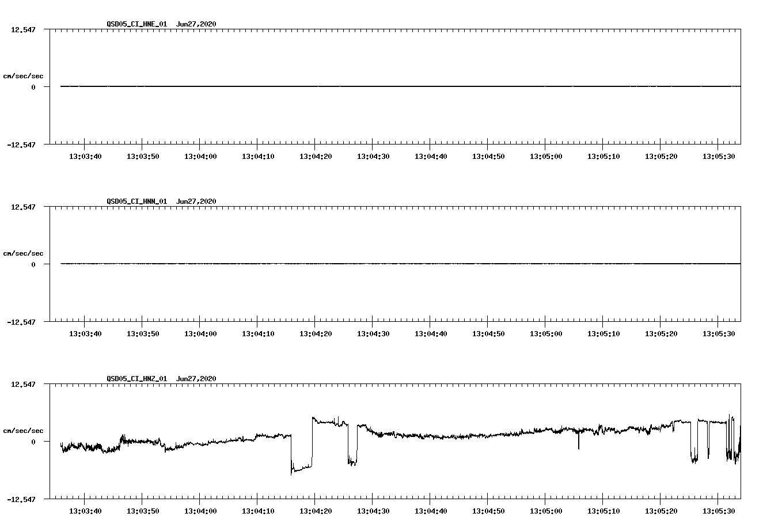Pick 13:04:30 time label beneath HNZ chart

(373, 511)
